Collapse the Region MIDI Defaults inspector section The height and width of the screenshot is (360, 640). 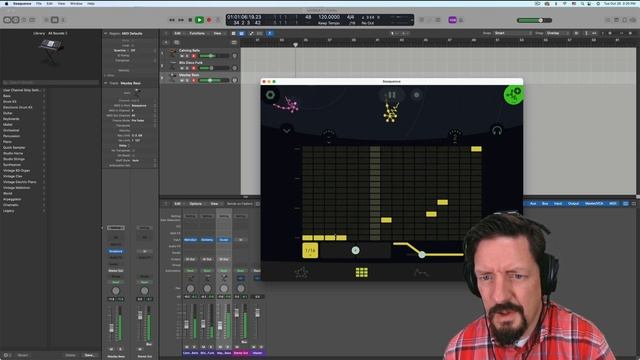pos(106,33)
